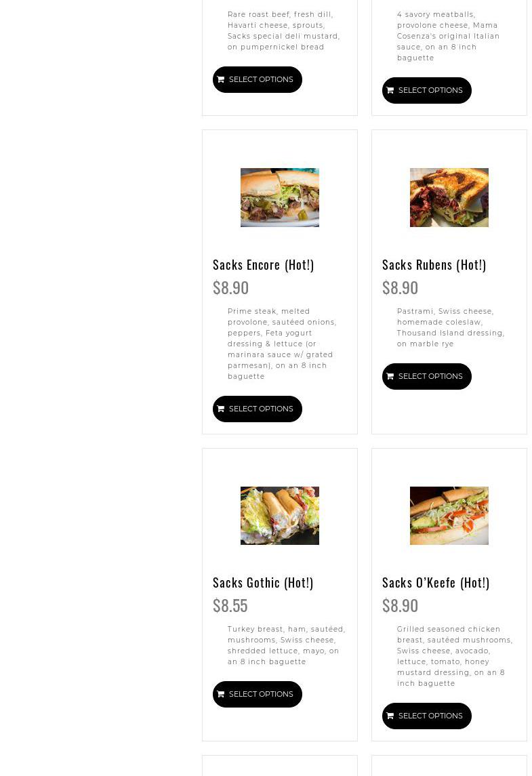Image resolution: width=532 pixels, height=776 pixels.
Task: Click cart icon under roast beef sandwich
Action: tap(221, 80)
